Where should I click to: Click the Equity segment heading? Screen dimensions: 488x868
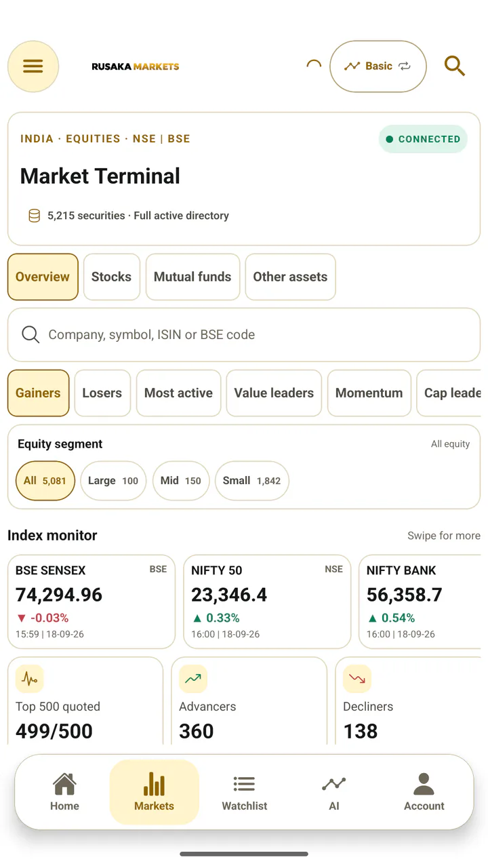point(60,444)
